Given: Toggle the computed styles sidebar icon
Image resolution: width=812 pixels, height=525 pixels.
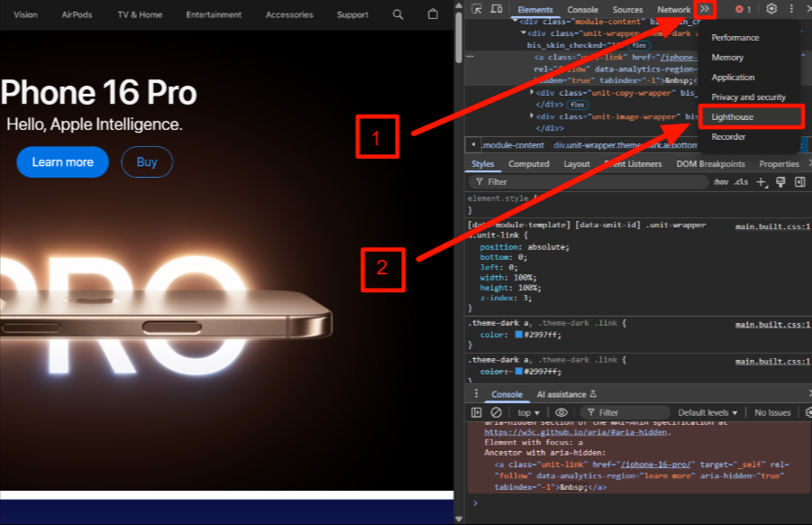Looking at the screenshot, I should pyautogui.click(x=800, y=182).
